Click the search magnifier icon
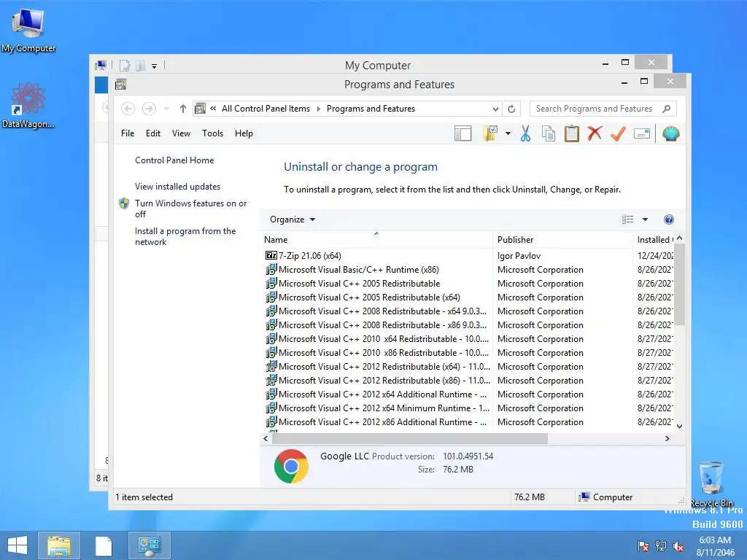 (667, 109)
